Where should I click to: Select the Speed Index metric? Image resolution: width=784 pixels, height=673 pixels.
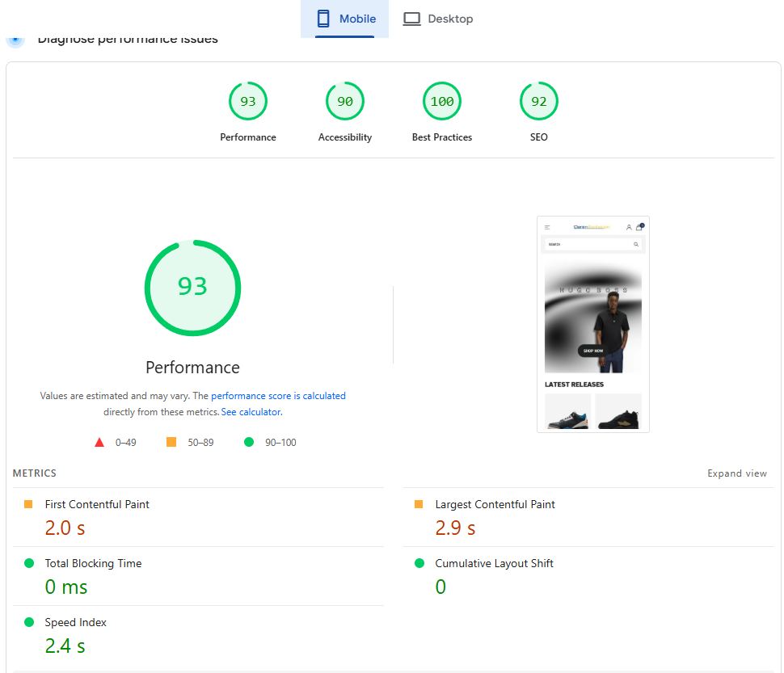(75, 622)
